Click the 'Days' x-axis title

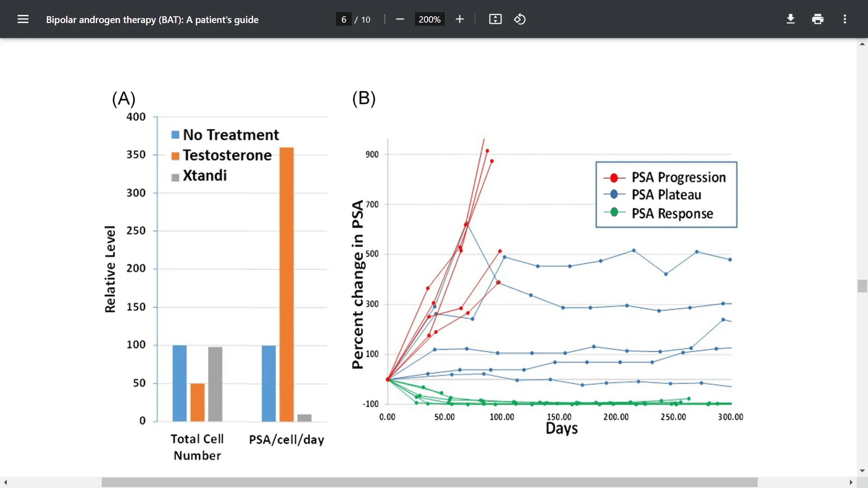click(x=561, y=428)
